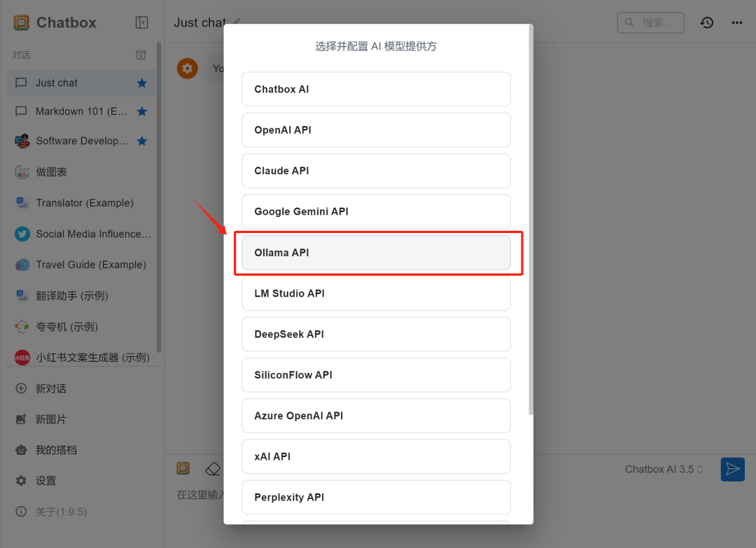
Task: Click the provider list scrollbar
Action: click(531, 220)
